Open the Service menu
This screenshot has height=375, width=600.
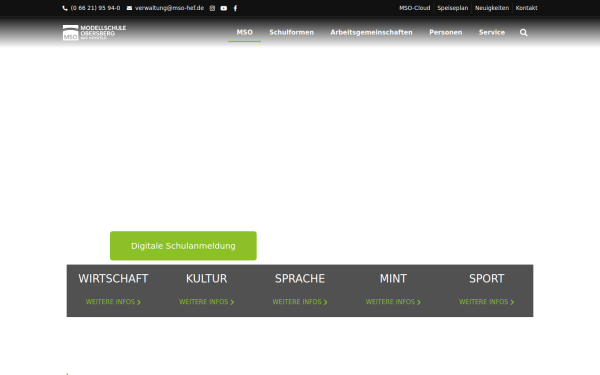click(x=492, y=33)
